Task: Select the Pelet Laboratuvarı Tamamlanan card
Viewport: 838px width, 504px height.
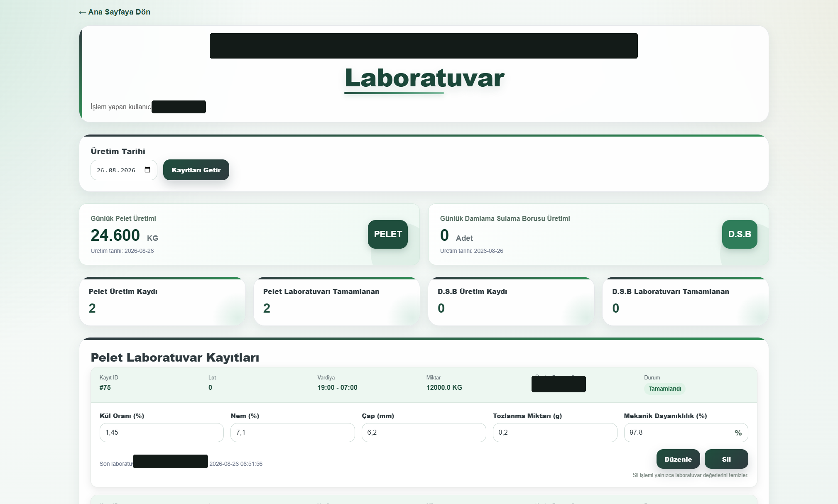Action: (337, 301)
